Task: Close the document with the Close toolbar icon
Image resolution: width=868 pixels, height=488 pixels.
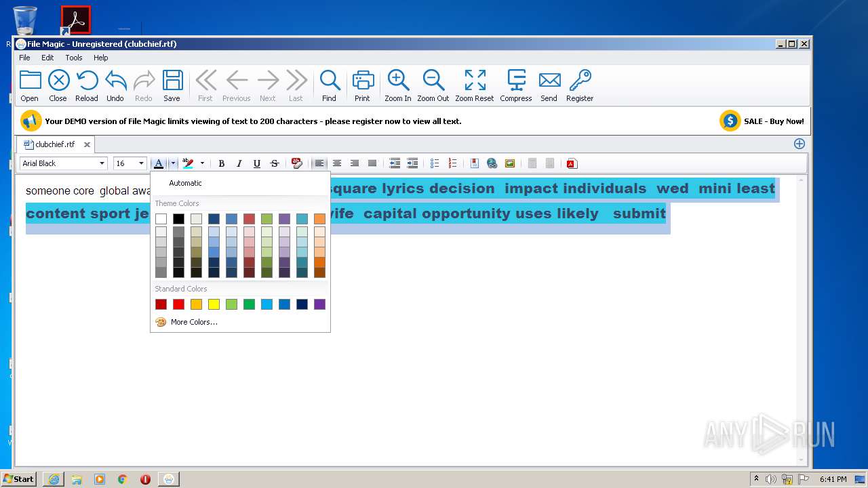Action: tap(58, 86)
